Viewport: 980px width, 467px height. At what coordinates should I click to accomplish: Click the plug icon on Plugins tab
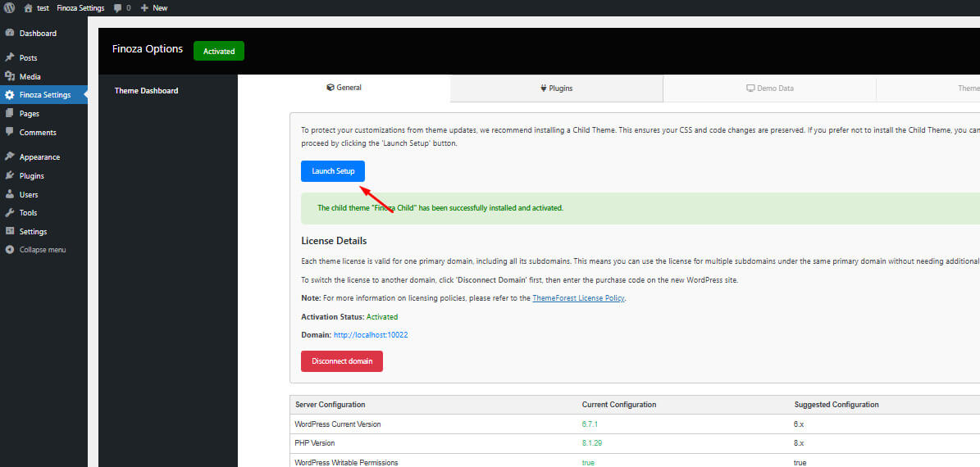click(x=544, y=88)
